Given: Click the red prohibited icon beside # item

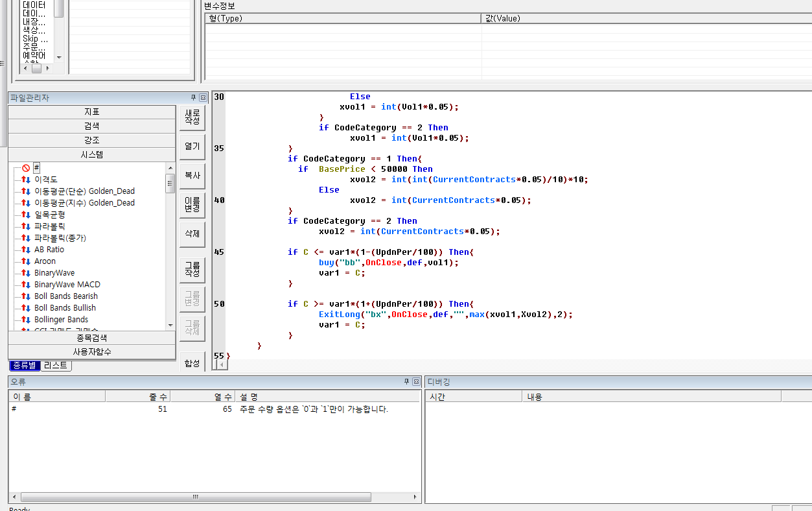Looking at the screenshot, I should coord(26,168).
